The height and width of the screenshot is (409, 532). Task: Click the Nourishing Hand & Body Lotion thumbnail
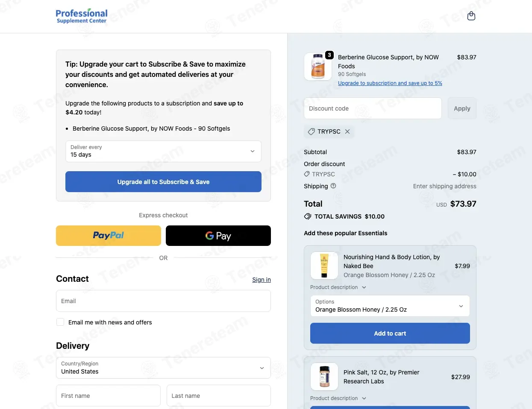tap(324, 266)
